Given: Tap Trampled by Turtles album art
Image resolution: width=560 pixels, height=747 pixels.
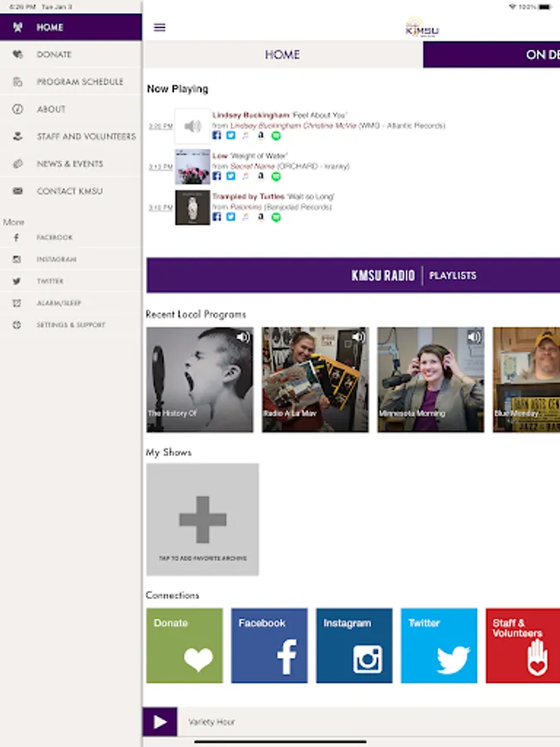Looking at the screenshot, I should click(x=192, y=207).
